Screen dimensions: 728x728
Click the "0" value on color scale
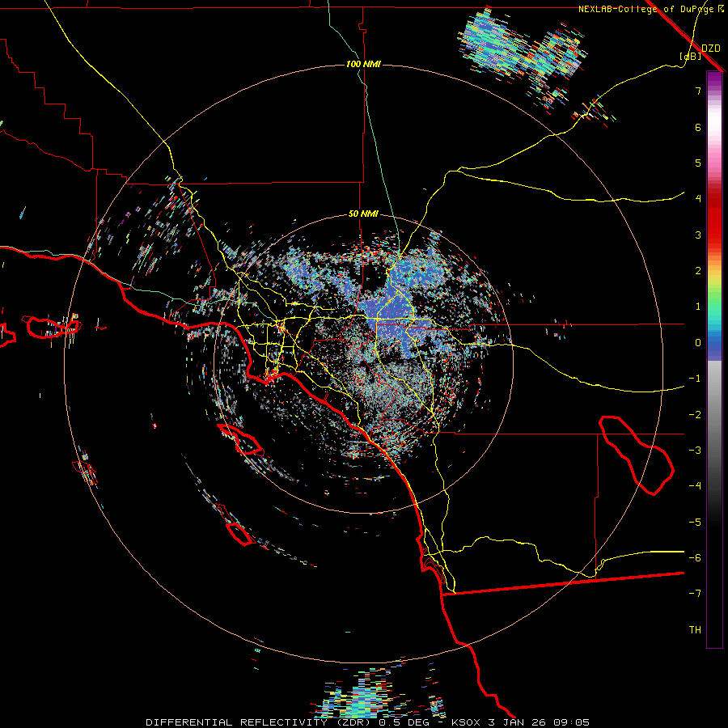pos(698,343)
